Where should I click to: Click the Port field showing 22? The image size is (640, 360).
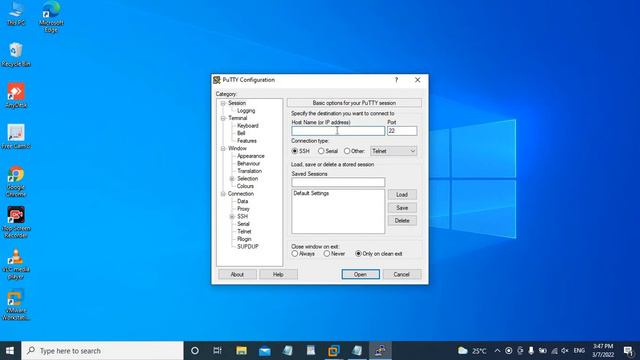tap(402, 131)
